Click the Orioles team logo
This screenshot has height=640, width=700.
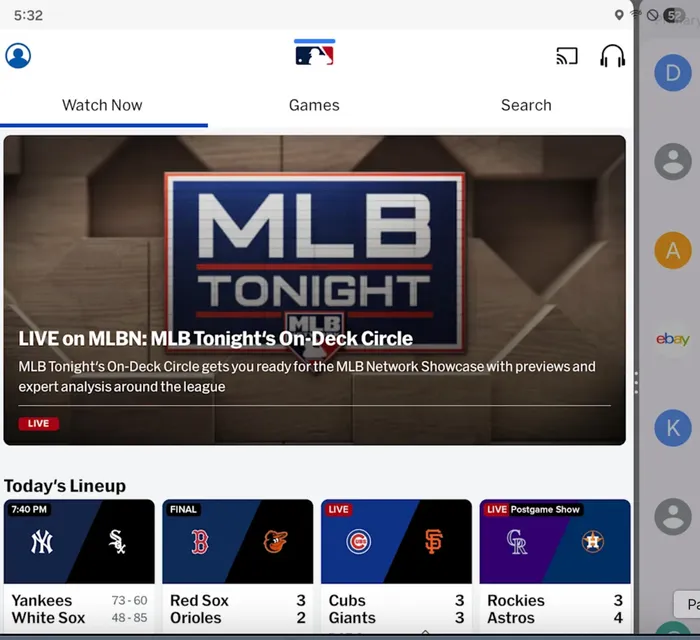pyautogui.click(x=275, y=542)
